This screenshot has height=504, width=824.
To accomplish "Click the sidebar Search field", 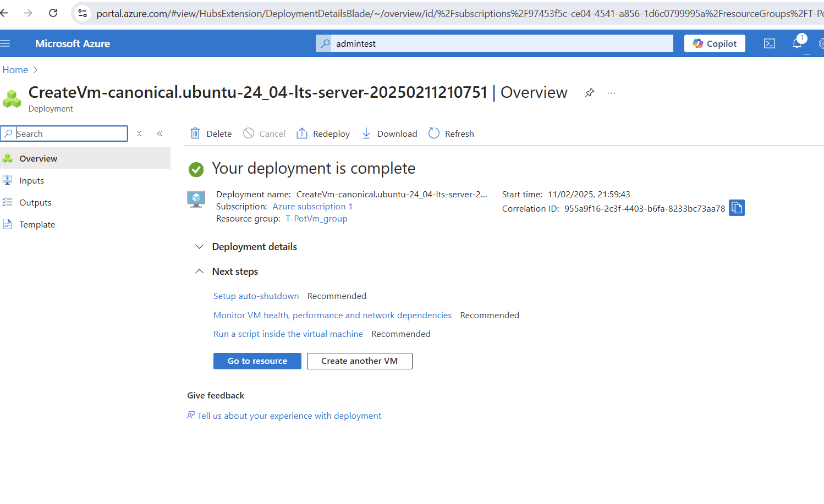I will point(64,134).
